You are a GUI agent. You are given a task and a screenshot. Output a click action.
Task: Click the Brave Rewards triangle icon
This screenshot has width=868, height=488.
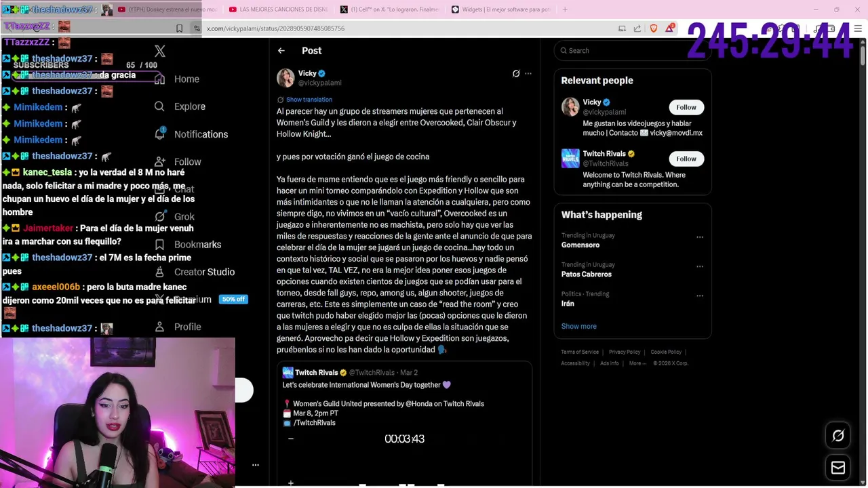(671, 28)
